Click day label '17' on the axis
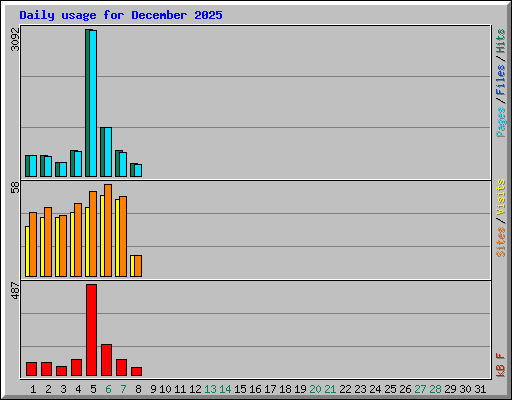512x400 pixels. 270,389
